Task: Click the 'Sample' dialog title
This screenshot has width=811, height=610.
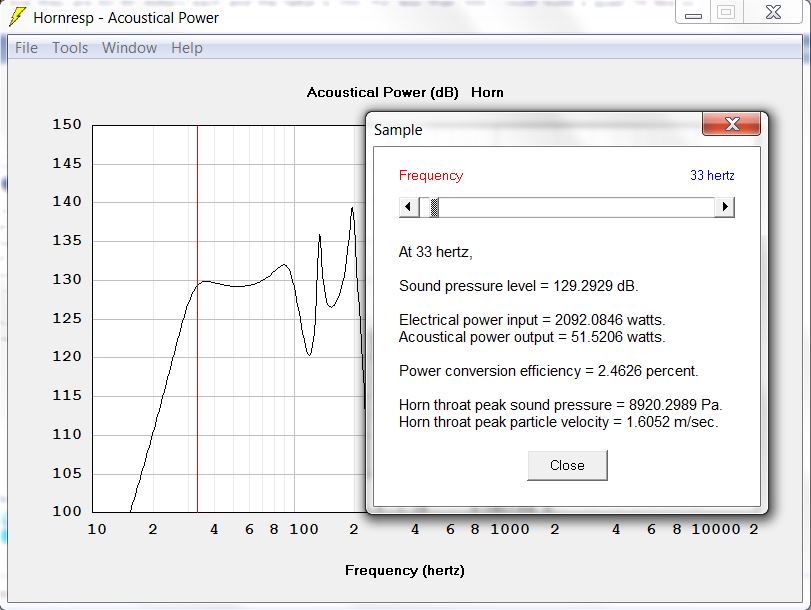Action: tap(398, 130)
